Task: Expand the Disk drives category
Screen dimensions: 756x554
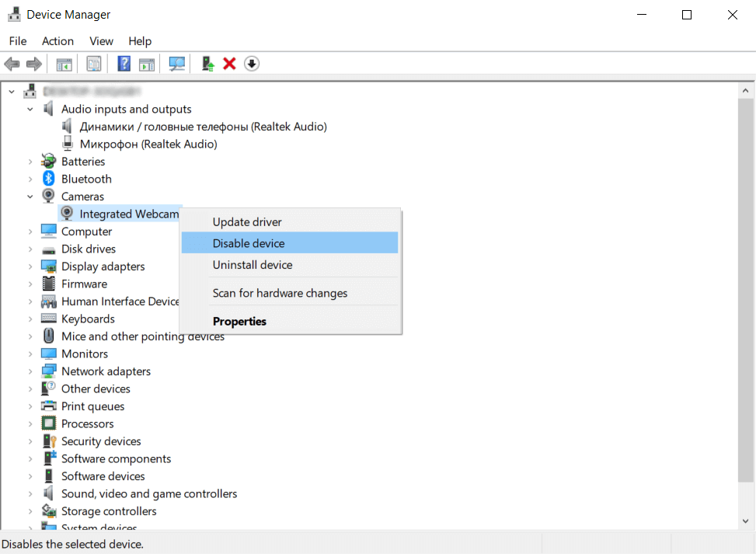Action: (30, 249)
